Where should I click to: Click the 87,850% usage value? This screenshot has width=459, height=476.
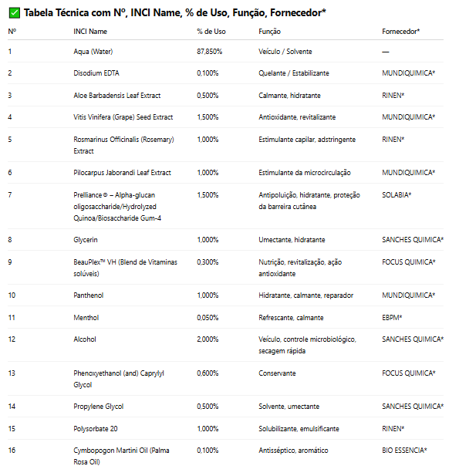click(x=210, y=52)
